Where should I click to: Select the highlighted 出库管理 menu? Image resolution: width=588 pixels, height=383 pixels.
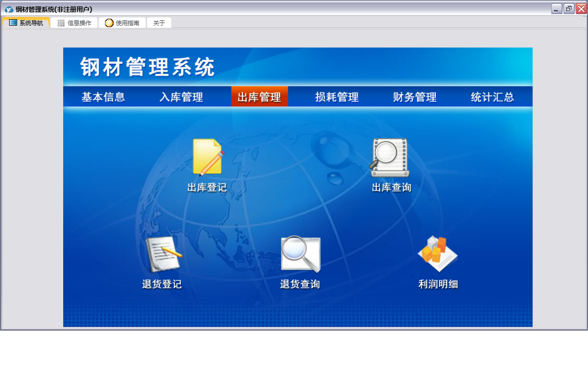tap(260, 97)
